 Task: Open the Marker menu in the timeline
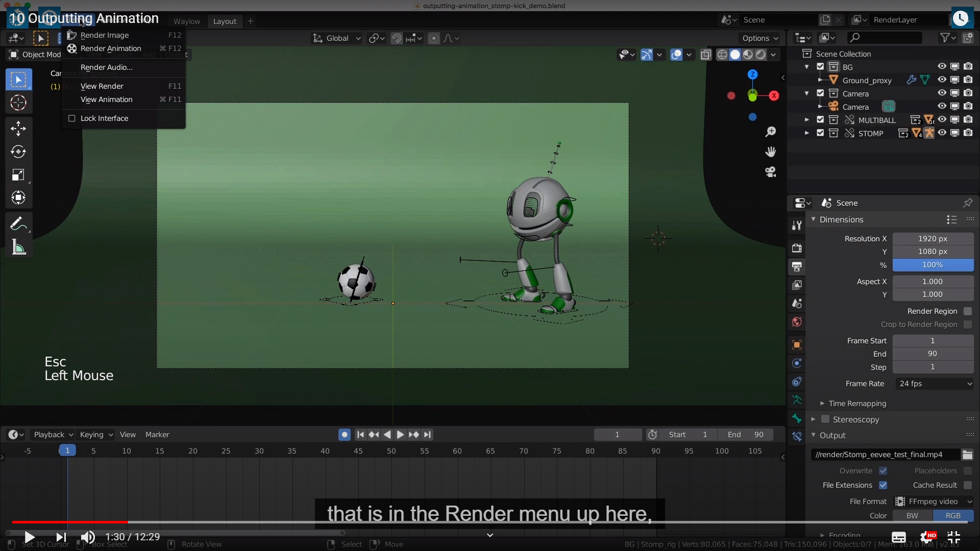[157, 435]
